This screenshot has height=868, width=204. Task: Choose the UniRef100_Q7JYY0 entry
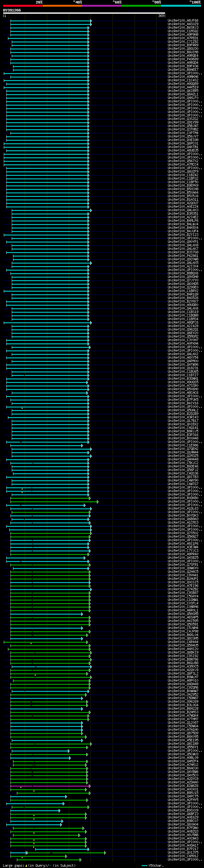[x=183, y=281]
